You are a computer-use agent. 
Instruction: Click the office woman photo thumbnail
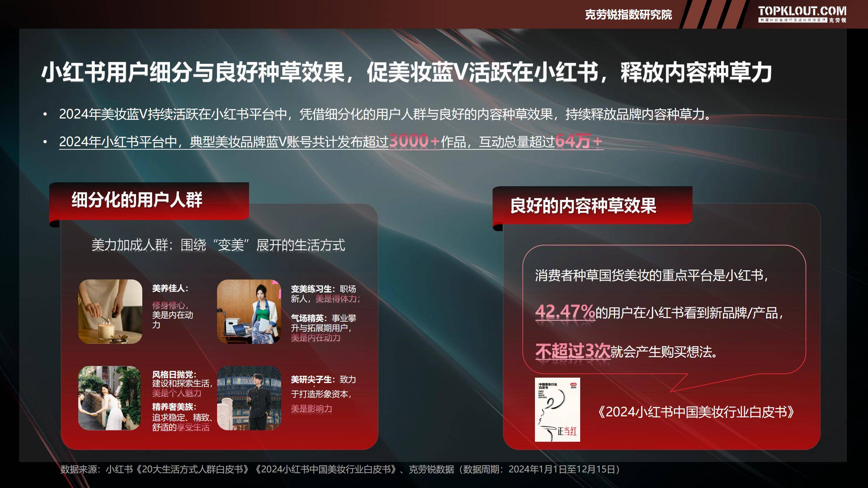click(x=249, y=312)
